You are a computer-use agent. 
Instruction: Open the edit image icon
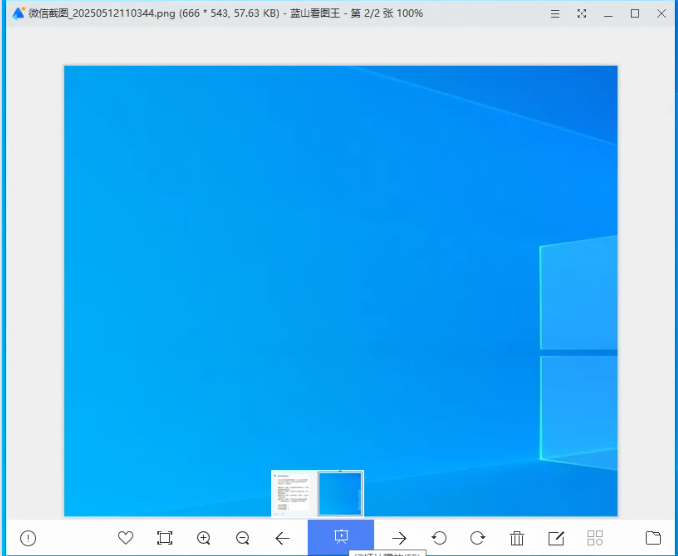[556, 538]
